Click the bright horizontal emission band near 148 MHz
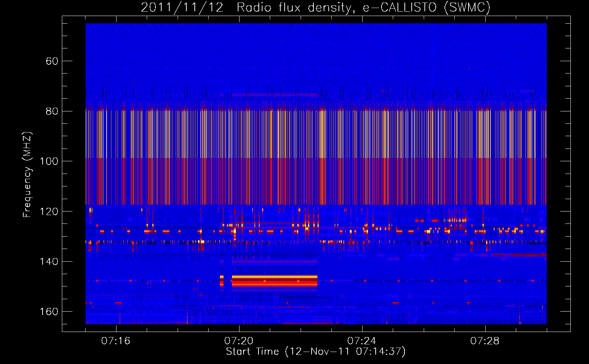The width and height of the screenshot is (589, 364). 274,281
